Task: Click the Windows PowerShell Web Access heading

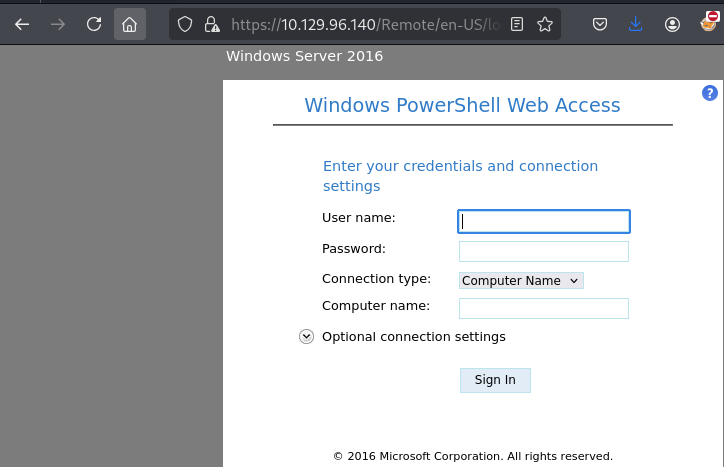Action: pyautogui.click(x=462, y=105)
